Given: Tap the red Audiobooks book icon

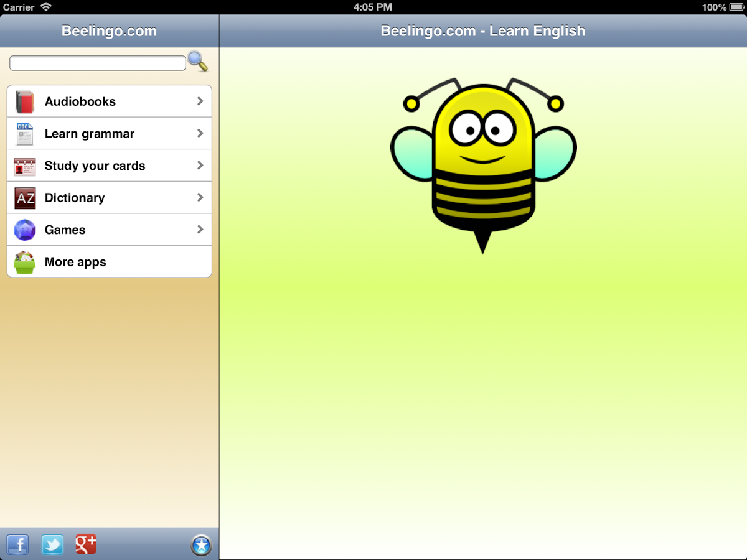Looking at the screenshot, I should point(25,101).
